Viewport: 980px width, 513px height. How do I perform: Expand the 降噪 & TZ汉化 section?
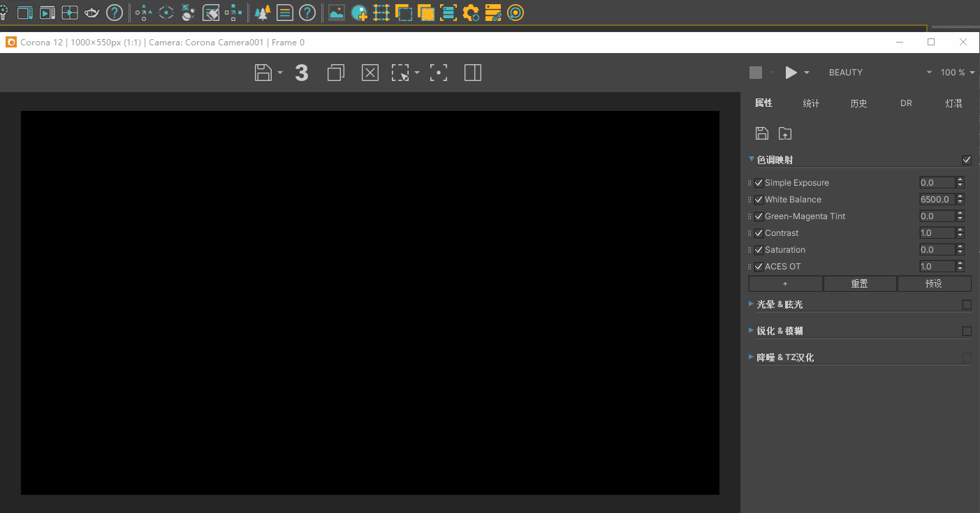(x=752, y=357)
